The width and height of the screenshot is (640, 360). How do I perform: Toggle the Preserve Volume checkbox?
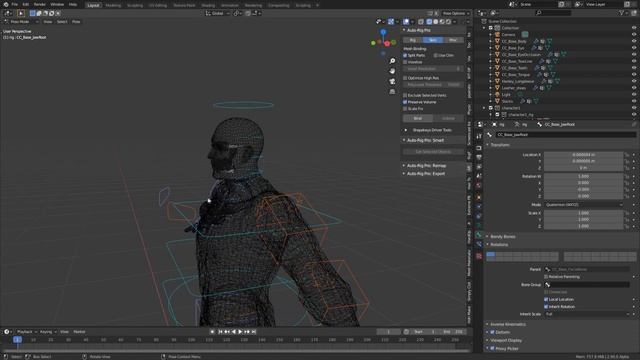click(x=405, y=102)
